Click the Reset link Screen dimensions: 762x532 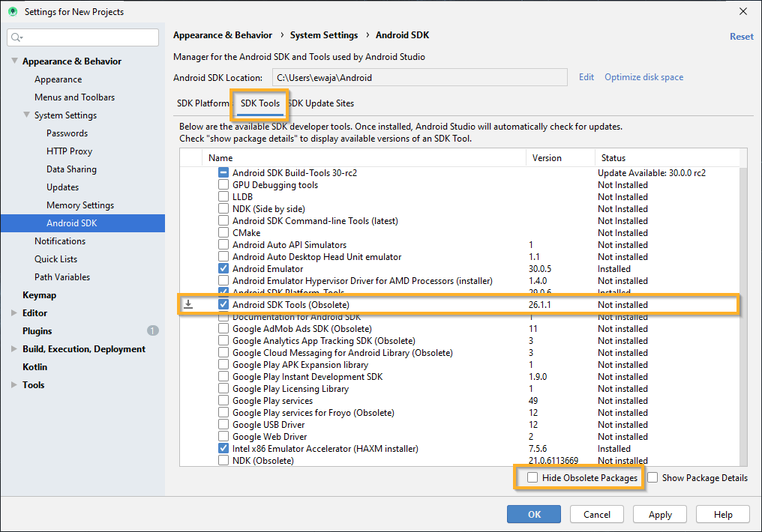[x=741, y=37]
